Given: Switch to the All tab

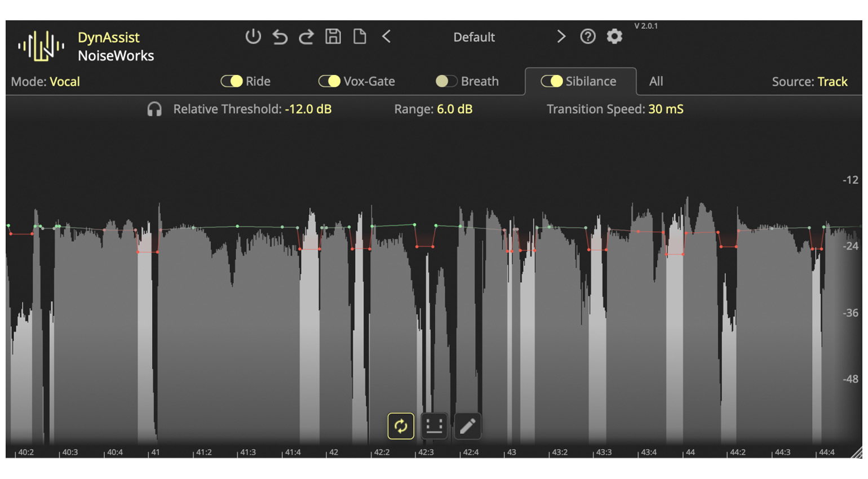Looking at the screenshot, I should tap(656, 81).
